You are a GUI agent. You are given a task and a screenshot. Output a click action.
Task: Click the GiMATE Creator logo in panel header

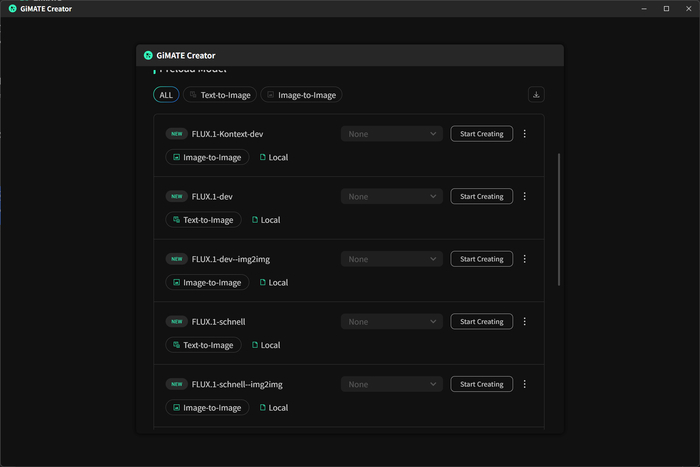pos(148,55)
